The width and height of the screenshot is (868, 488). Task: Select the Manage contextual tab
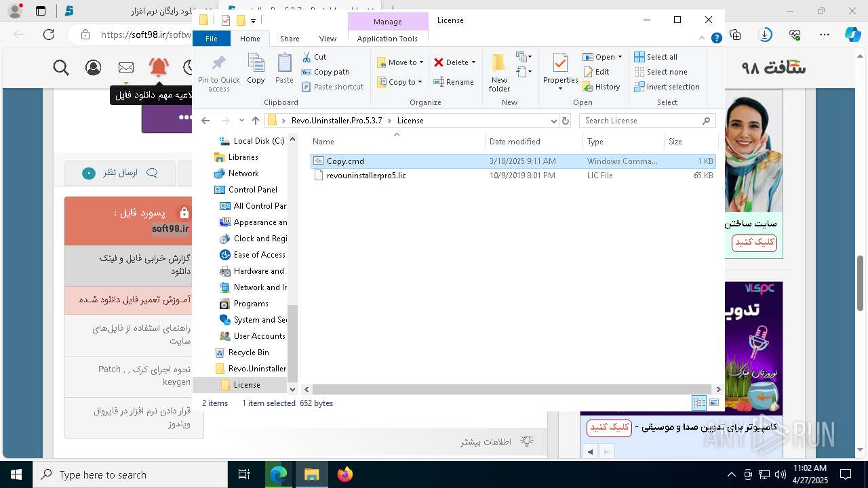tap(388, 22)
